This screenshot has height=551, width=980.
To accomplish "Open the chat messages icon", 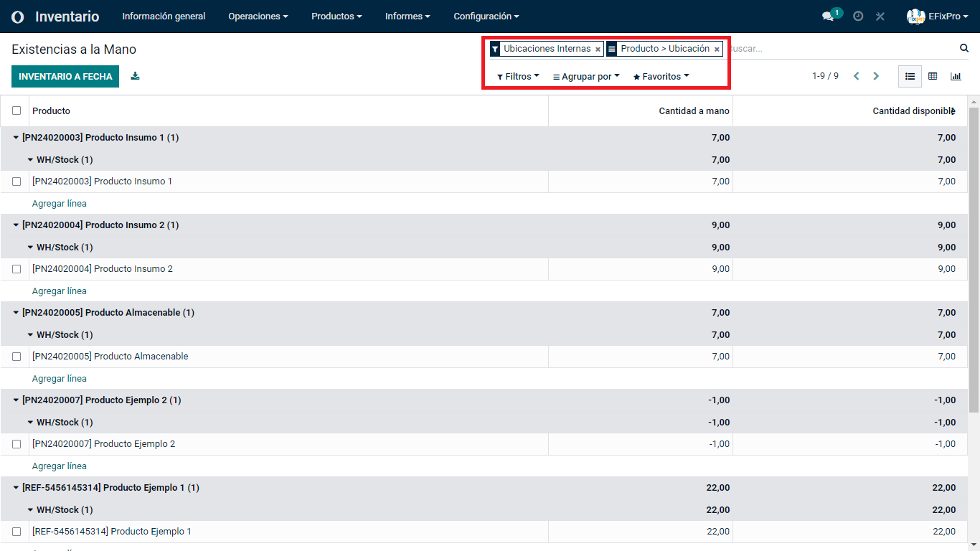I will 829,17.
